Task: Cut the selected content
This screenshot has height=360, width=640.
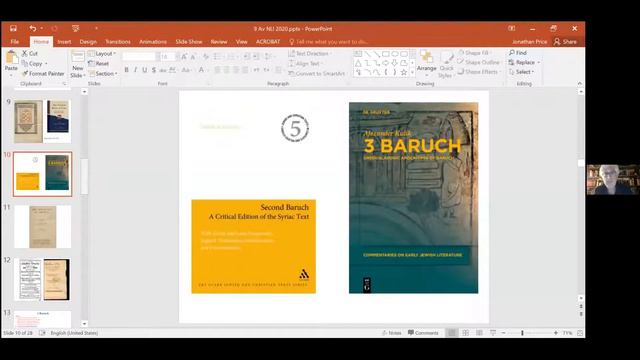Action: click(x=30, y=53)
